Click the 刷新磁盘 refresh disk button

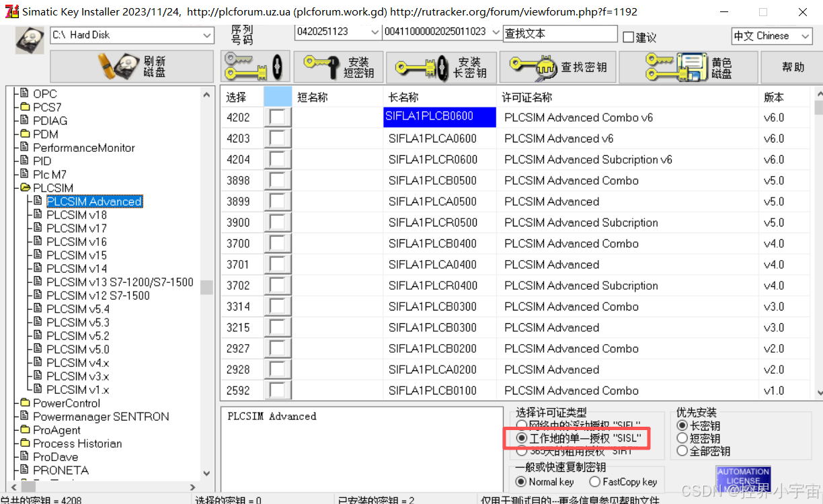(x=132, y=67)
